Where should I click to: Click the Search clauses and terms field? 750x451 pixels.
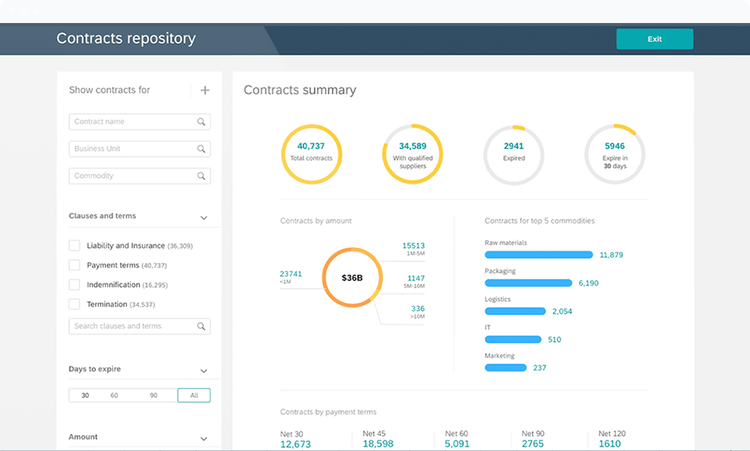pos(140,326)
